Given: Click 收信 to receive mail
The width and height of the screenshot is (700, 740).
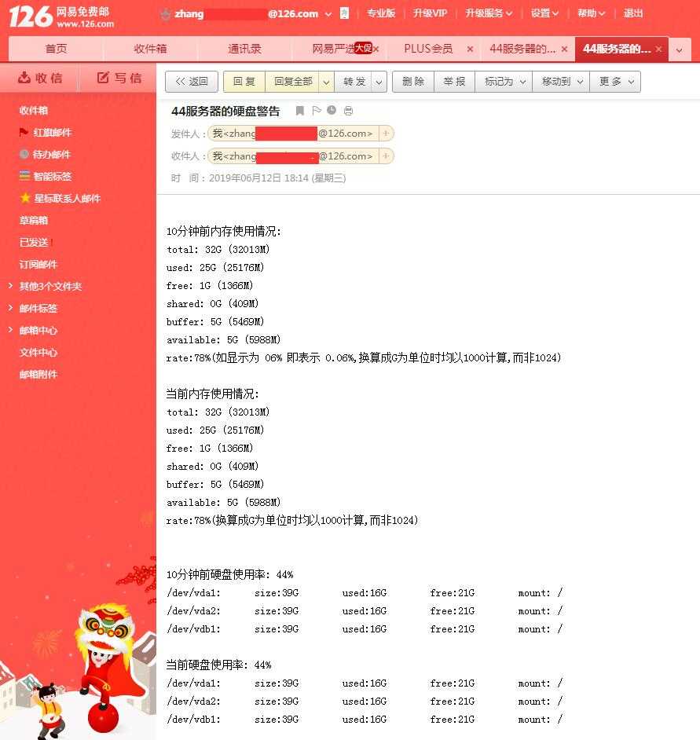Looking at the screenshot, I should (x=40, y=78).
